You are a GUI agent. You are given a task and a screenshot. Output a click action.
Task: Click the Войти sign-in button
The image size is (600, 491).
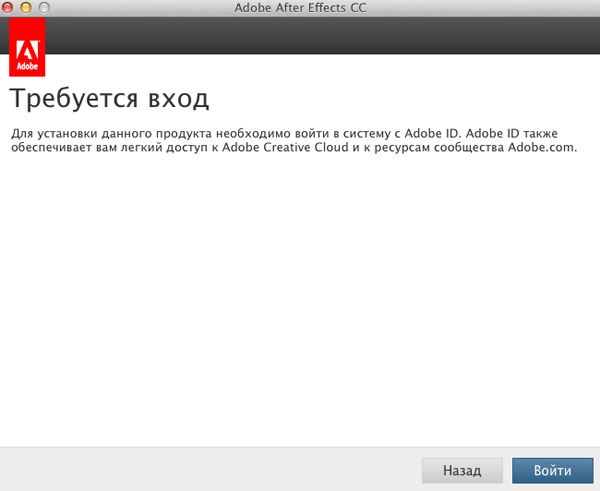pyautogui.click(x=553, y=470)
